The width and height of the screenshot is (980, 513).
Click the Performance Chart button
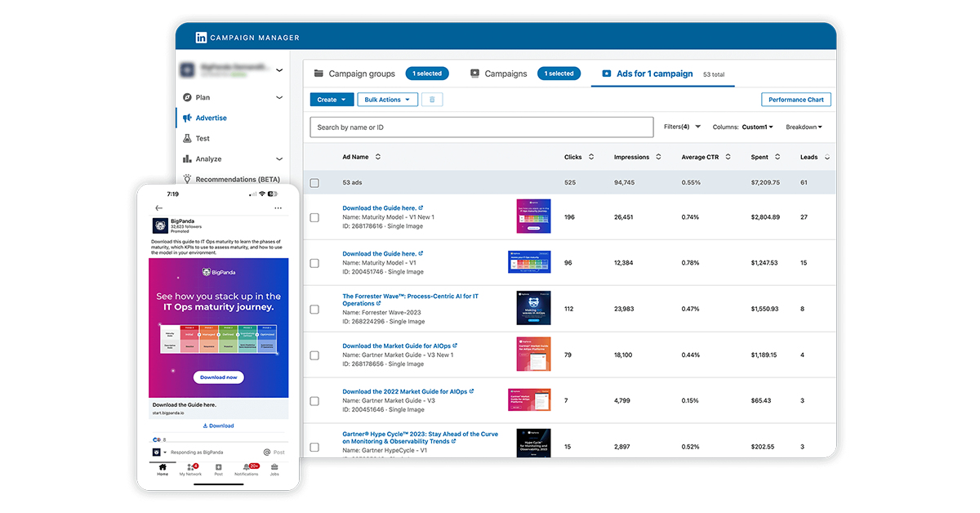click(x=795, y=99)
